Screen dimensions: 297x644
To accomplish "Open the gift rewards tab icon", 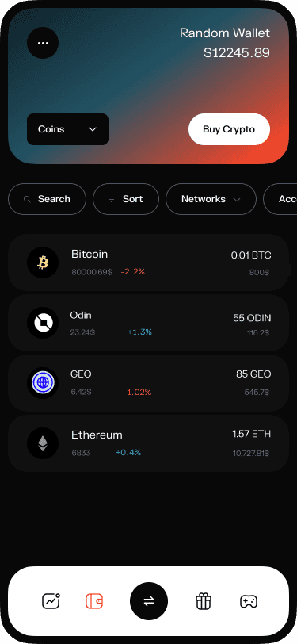I will click(x=203, y=601).
